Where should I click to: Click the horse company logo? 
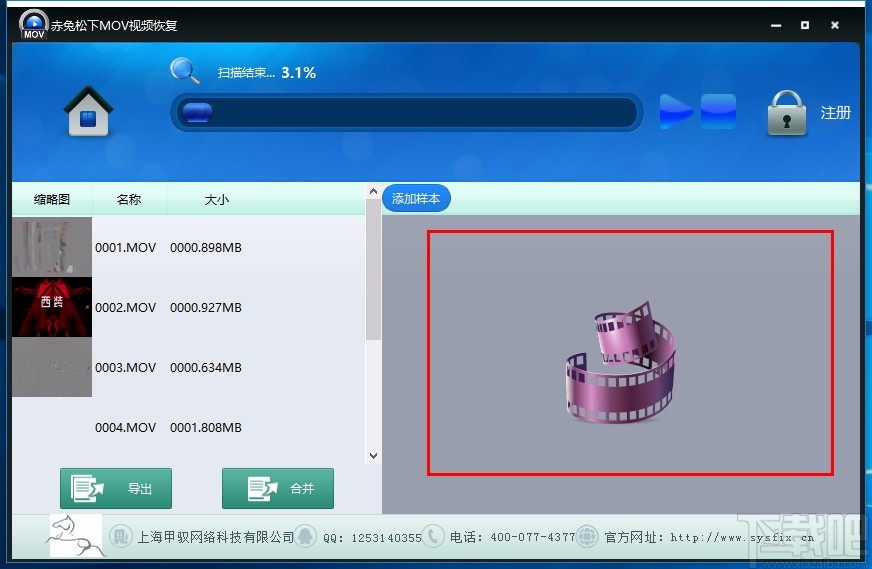pyautogui.click(x=76, y=536)
